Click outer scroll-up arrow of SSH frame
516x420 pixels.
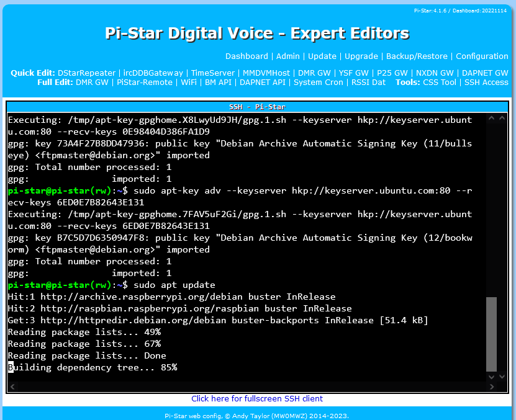pyautogui.click(x=502, y=118)
